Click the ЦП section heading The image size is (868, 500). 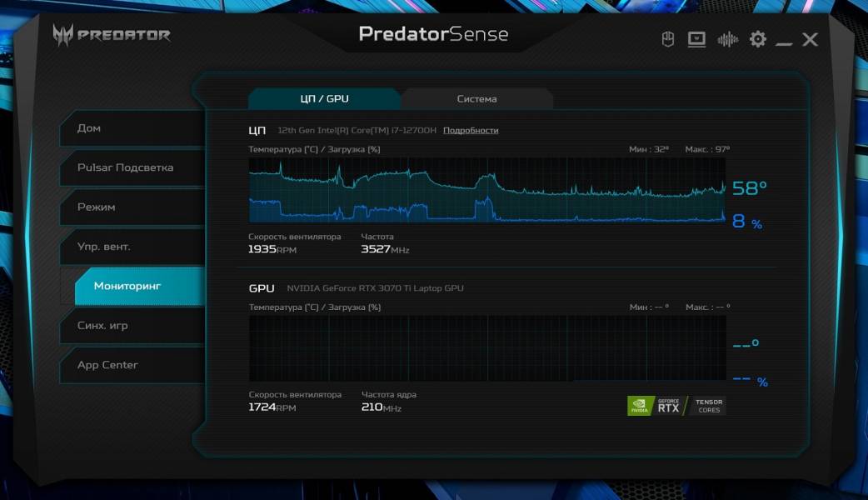pyautogui.click(x=257, y=131)
